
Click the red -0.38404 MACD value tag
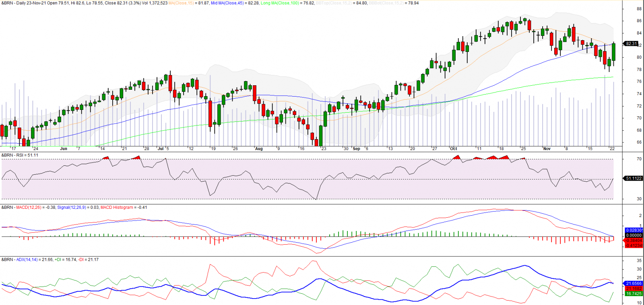tap(634, 240)
